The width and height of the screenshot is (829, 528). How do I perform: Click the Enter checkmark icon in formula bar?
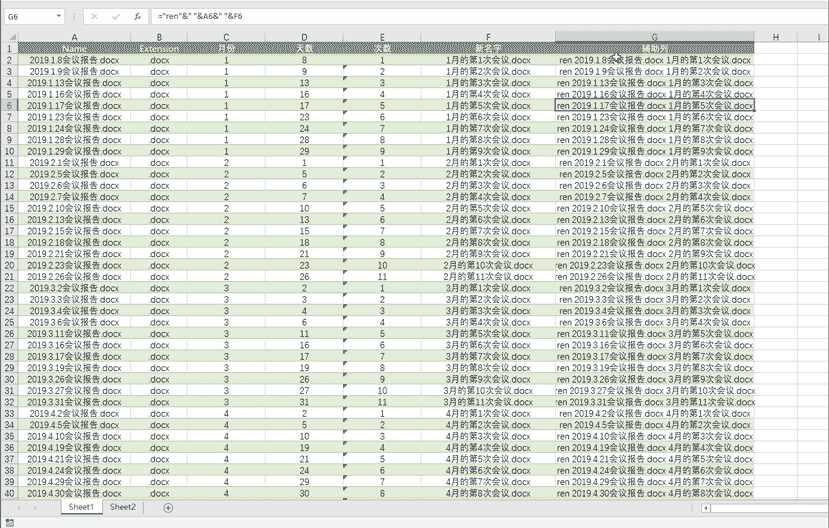[116, 17]
